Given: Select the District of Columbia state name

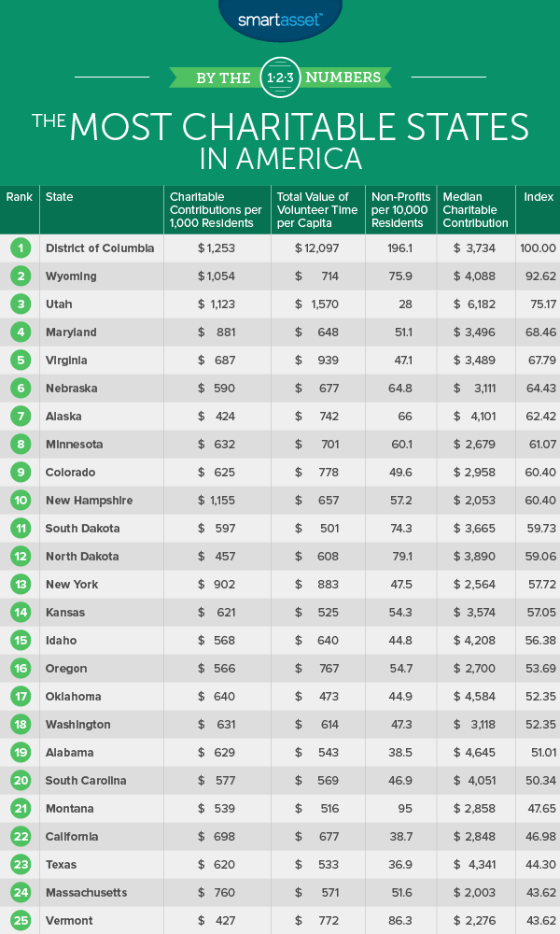Looking at the screenshot, I should point(100,248).
